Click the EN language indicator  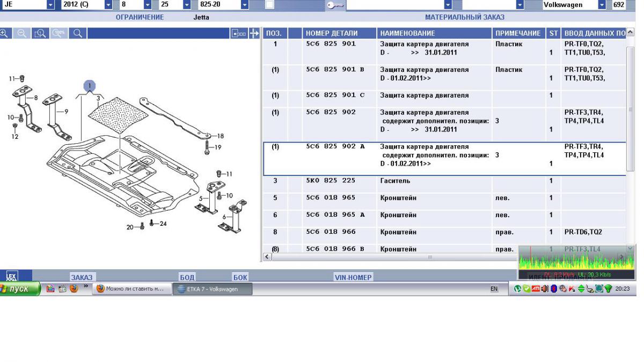[x=494, y=289]
